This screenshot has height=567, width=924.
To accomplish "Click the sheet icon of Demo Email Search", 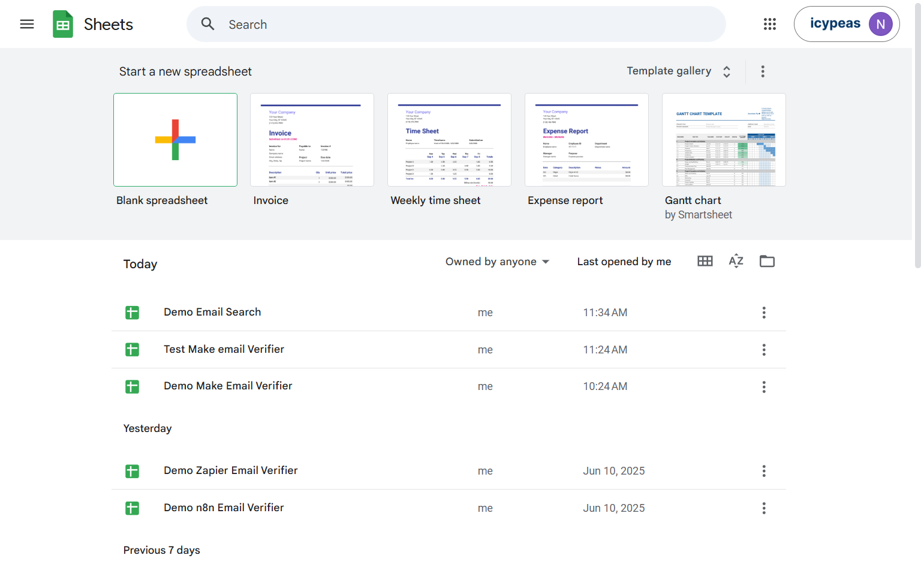I will click(132, 313).
